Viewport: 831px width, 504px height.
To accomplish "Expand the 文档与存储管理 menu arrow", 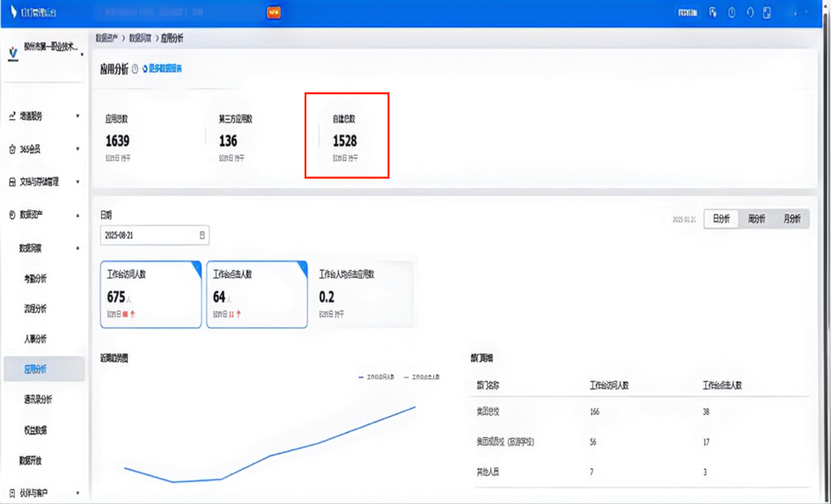I will tap(77, 182).
